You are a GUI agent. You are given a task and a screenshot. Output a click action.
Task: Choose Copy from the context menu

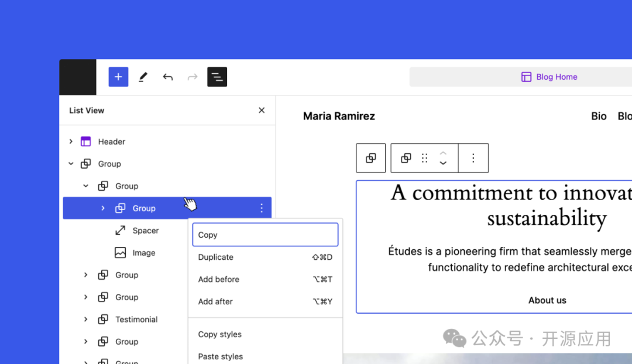265,235
